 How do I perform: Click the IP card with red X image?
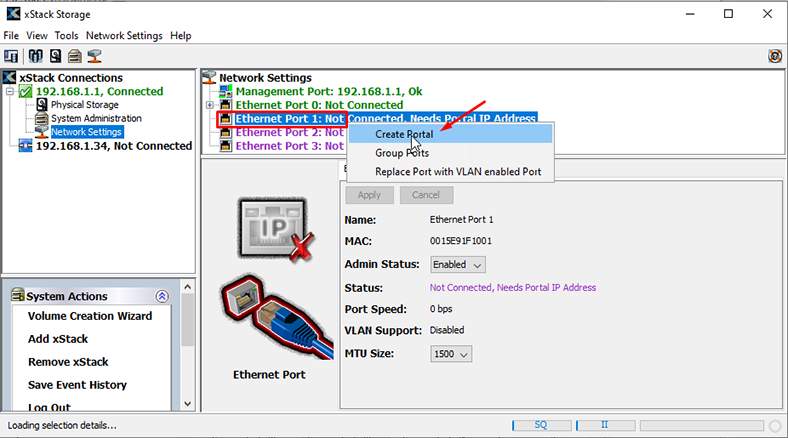coord(276,230)
